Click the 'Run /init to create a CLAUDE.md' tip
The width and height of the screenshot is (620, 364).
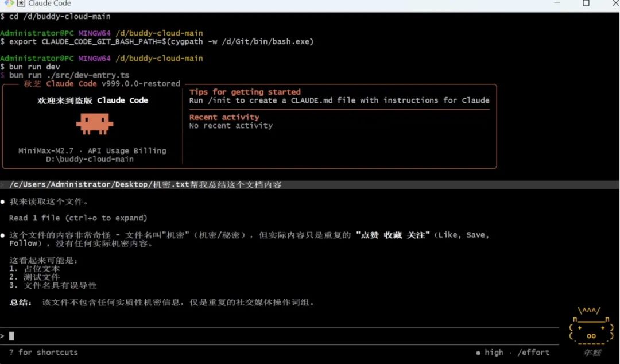(x=339, y=100)
